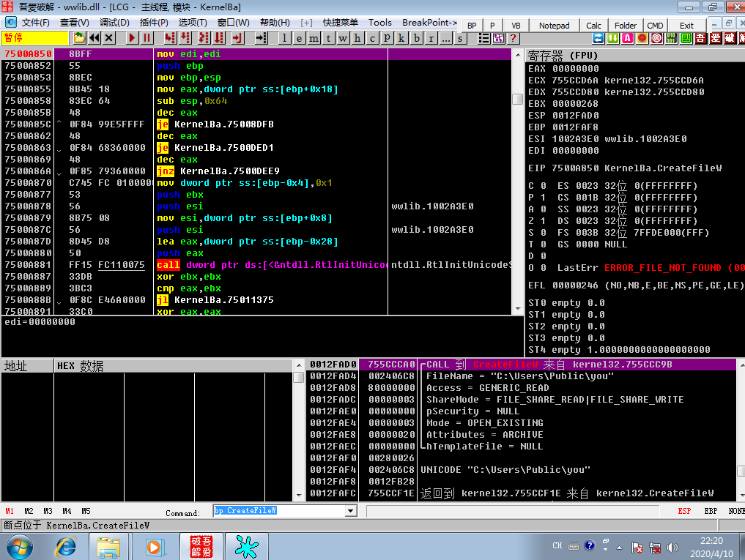
Task: Open the breakpoints window 'b' button
Action: tap(417, 38)
